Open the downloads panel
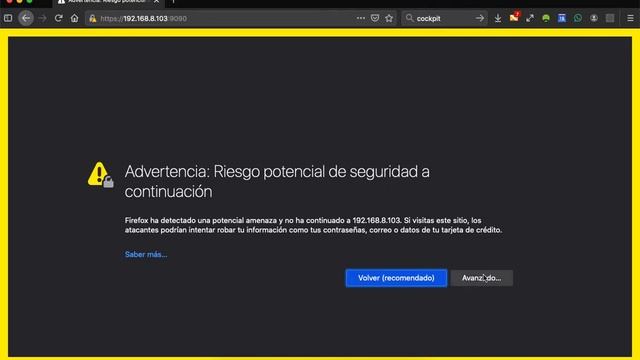Image resolution: width=640 pixels, height=360 pixels. (x=498, y=18)
